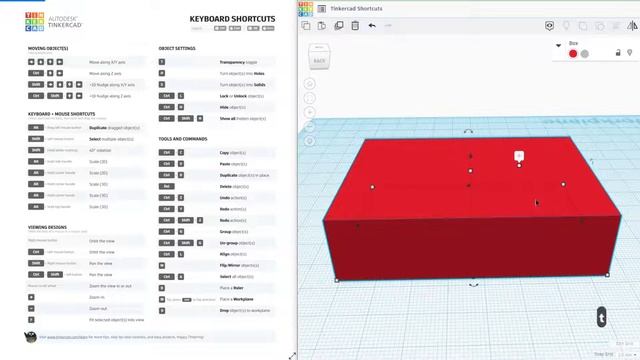Open the designs list icon beside the title
This screenshot has height=360, width=640.
point(322,9)
